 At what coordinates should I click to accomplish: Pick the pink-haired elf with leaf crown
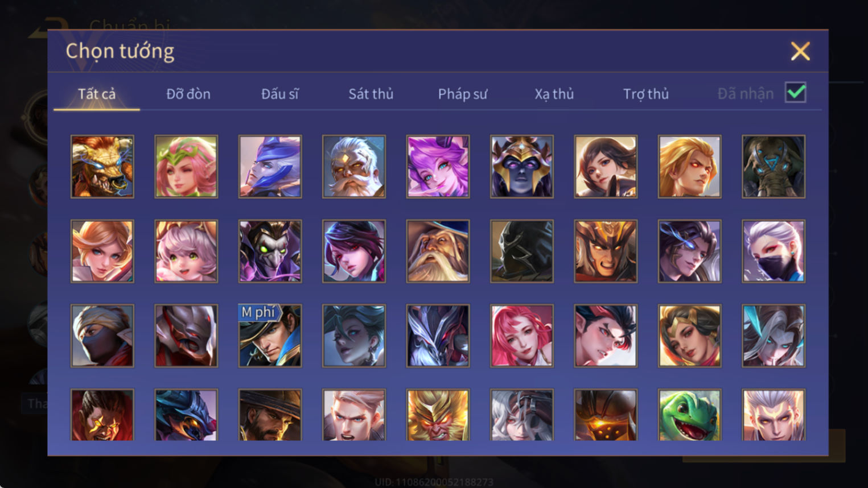coord(186,167)
